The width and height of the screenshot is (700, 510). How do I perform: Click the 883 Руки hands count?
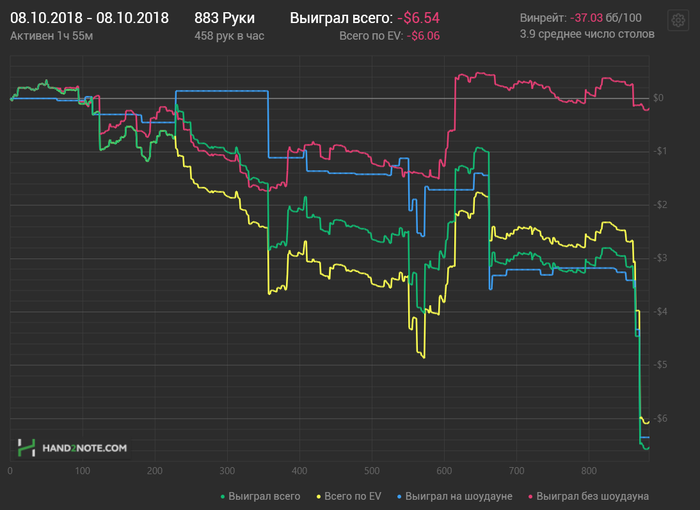(225, 18)
